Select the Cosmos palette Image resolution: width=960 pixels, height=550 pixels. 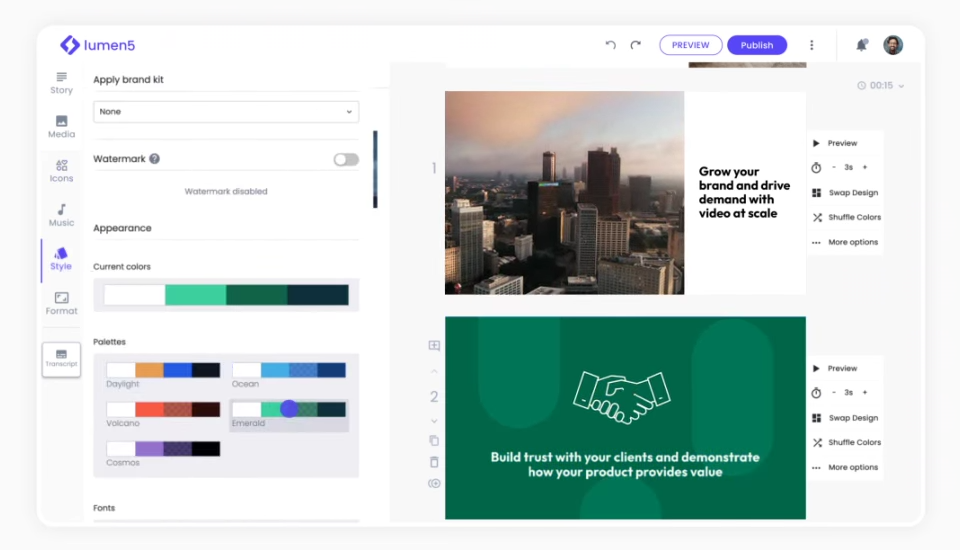[x=163, y=454]
